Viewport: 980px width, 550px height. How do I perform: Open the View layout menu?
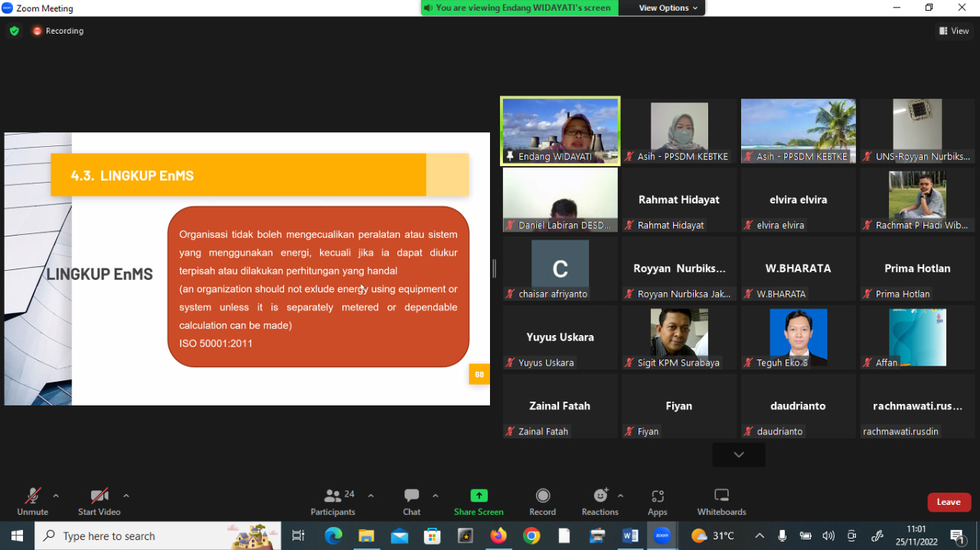pyautogui.click(x=954, y=31)
